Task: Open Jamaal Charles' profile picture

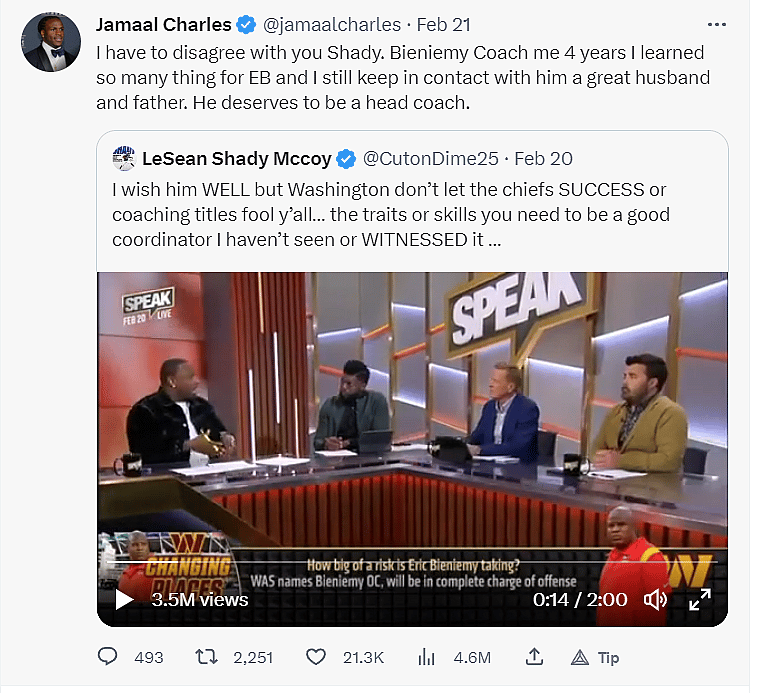Action: (x=52, y=42)
